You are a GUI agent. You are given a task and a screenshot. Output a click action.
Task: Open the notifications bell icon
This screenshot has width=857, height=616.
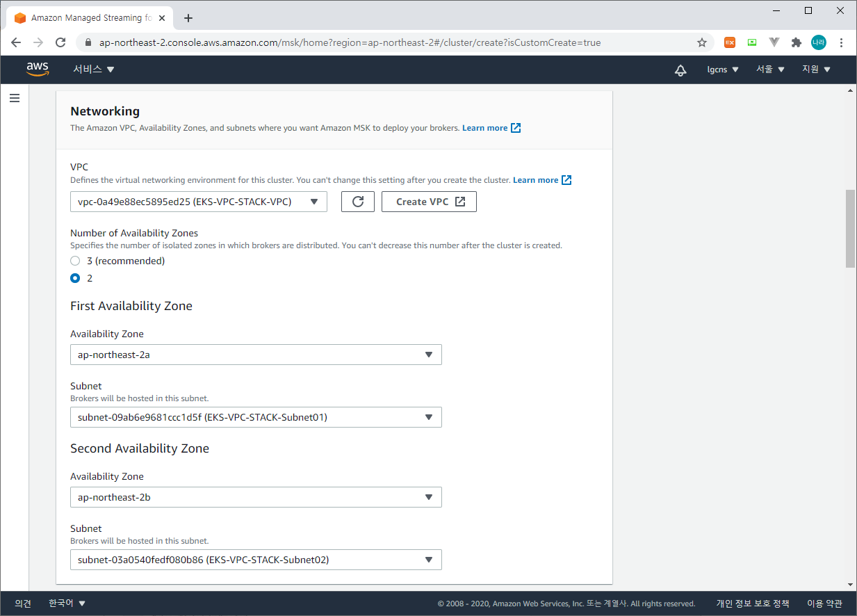(680, 70)
